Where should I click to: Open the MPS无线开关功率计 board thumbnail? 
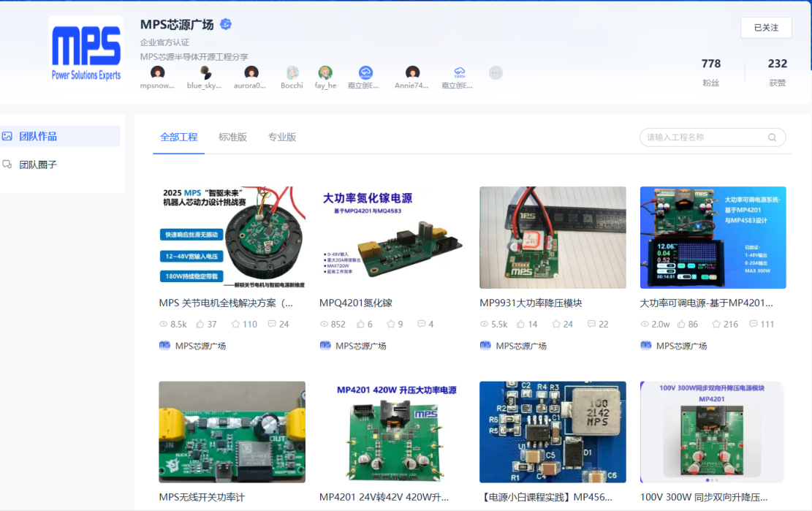pos(232,432)
